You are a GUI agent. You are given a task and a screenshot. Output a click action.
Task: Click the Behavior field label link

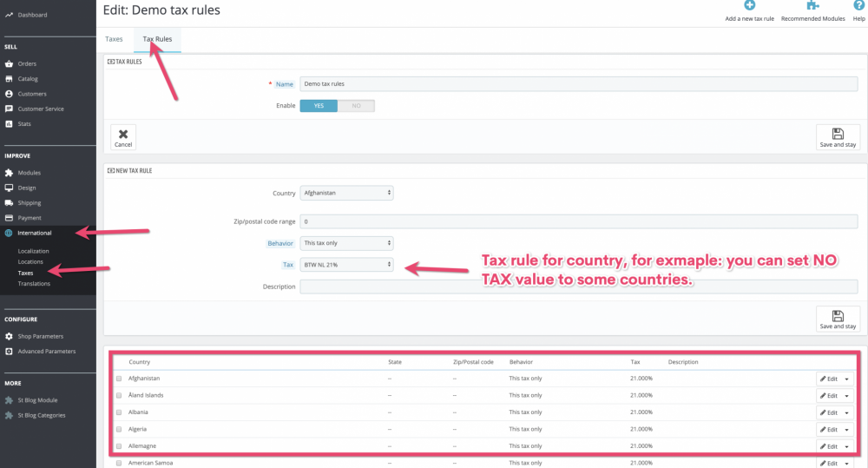coord(280,243)
